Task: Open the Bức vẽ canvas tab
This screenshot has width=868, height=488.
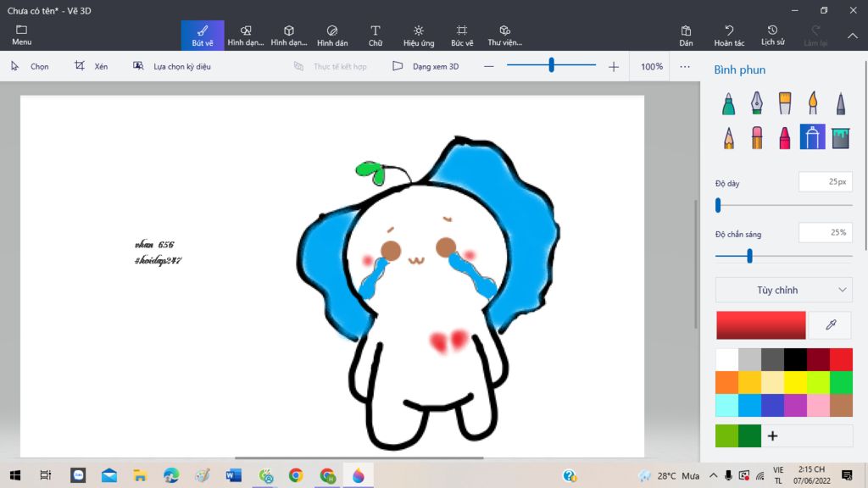Action: [462, 36]
